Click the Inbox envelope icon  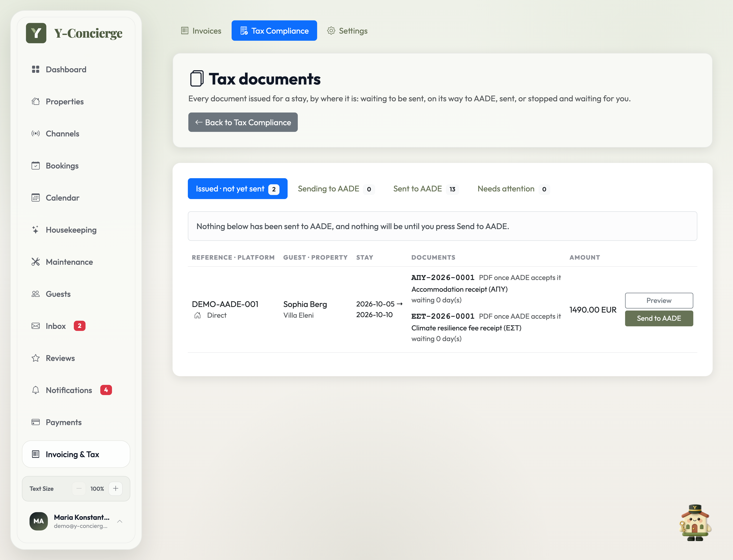36,326
